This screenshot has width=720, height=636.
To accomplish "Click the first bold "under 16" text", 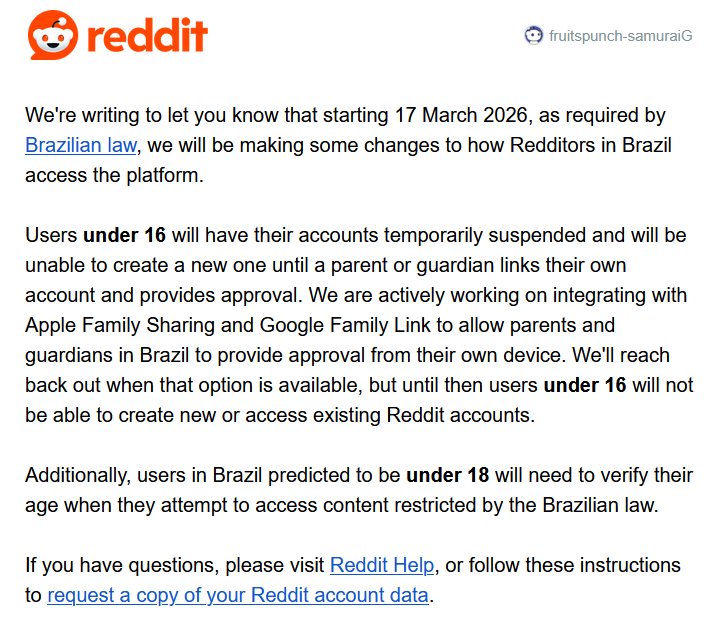I will click(124, 235).
